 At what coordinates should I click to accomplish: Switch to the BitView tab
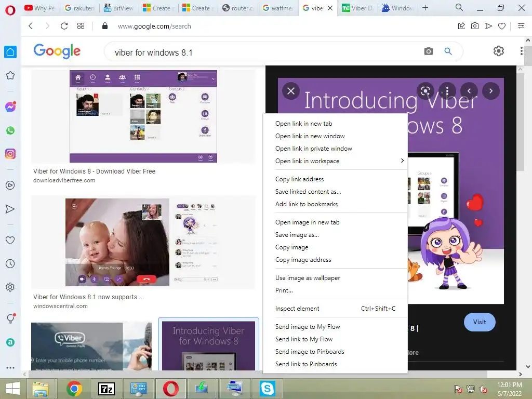click(119, 8)
